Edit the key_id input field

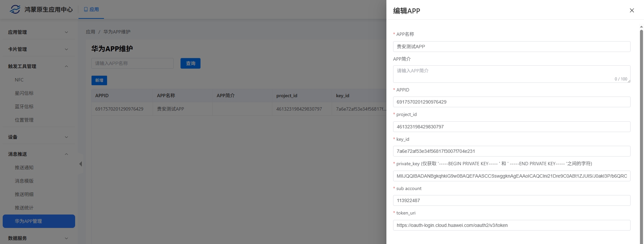[512, 151]
